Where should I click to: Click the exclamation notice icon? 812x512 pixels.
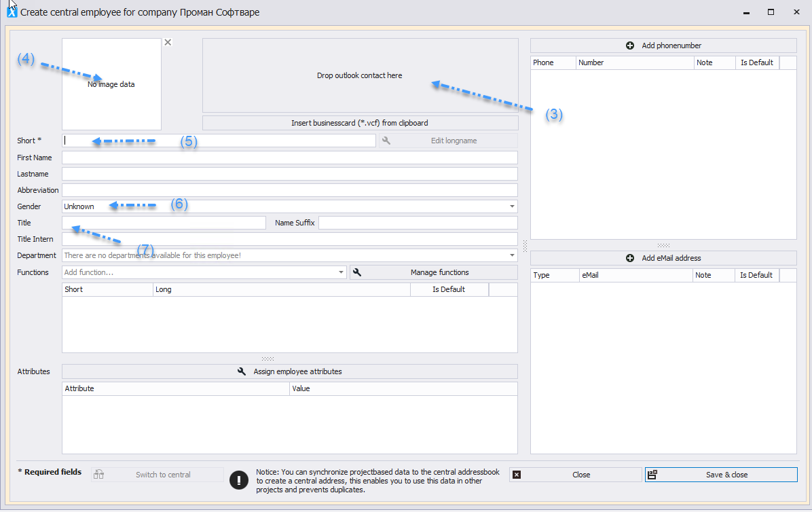[239, 480]
